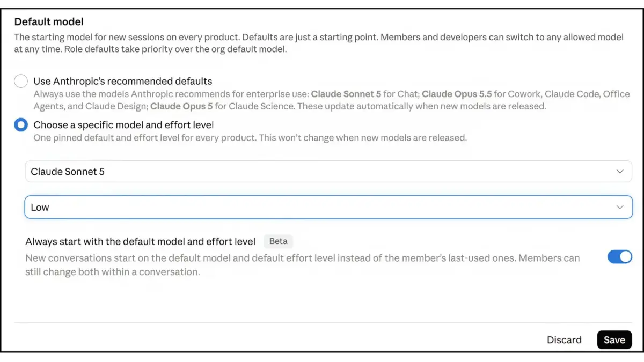The width and height of the screenshot is (644, 362).
Task: Click the Default model heading
Action: (49, 22)
